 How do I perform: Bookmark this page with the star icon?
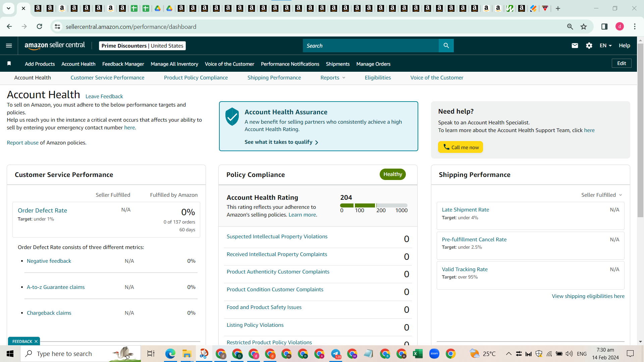point(584,26)
